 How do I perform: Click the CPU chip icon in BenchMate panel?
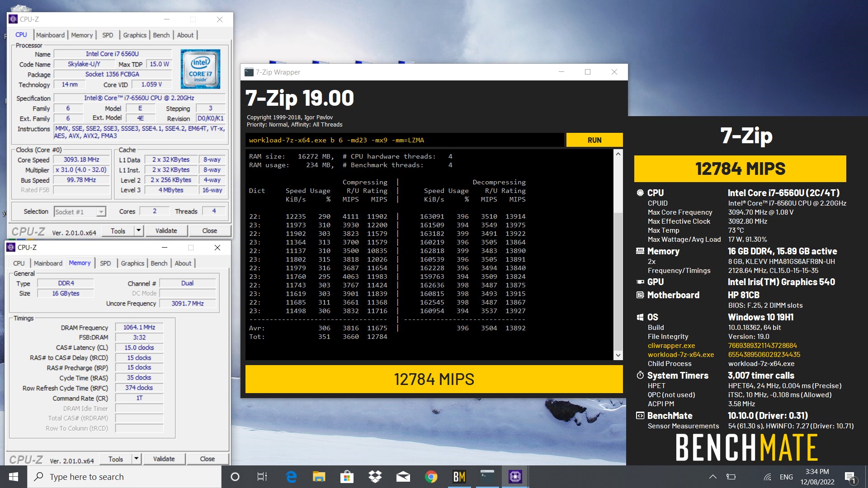coord(640,193)
